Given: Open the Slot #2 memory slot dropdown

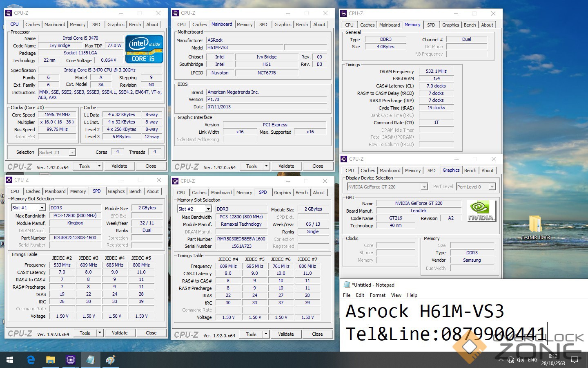Looking at the screenshot, I should [x=207, y=209].
